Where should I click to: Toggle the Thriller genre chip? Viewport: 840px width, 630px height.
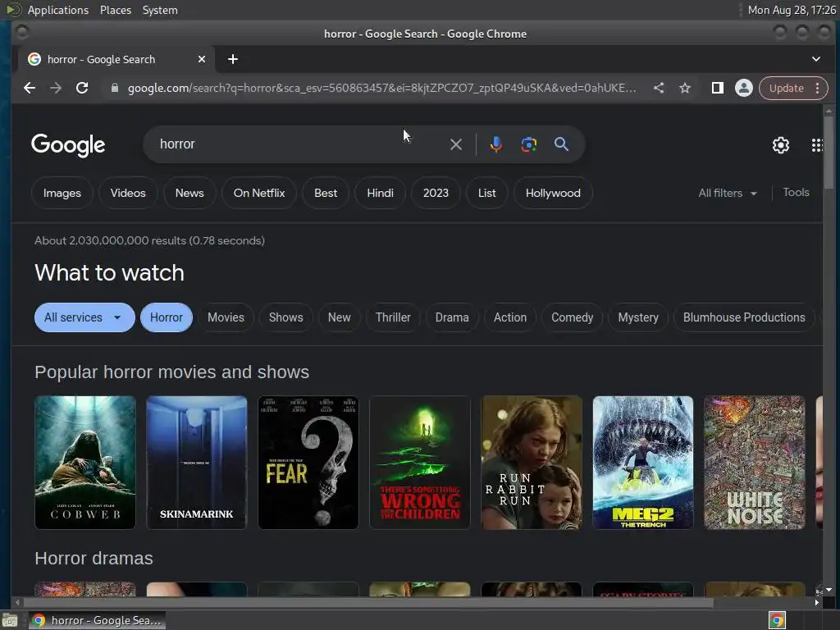[393, 317]
